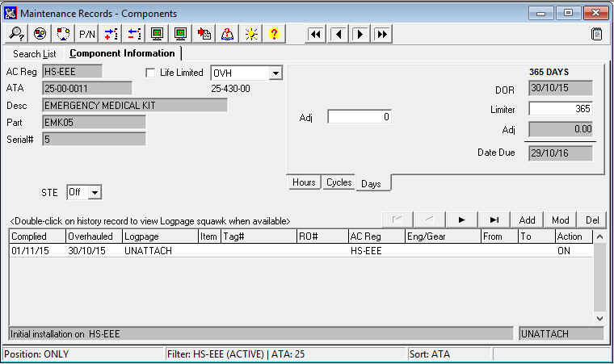The width and height of the screenshot is (614, 364).
Task: Click the Action column header
Action: point(574,236)
